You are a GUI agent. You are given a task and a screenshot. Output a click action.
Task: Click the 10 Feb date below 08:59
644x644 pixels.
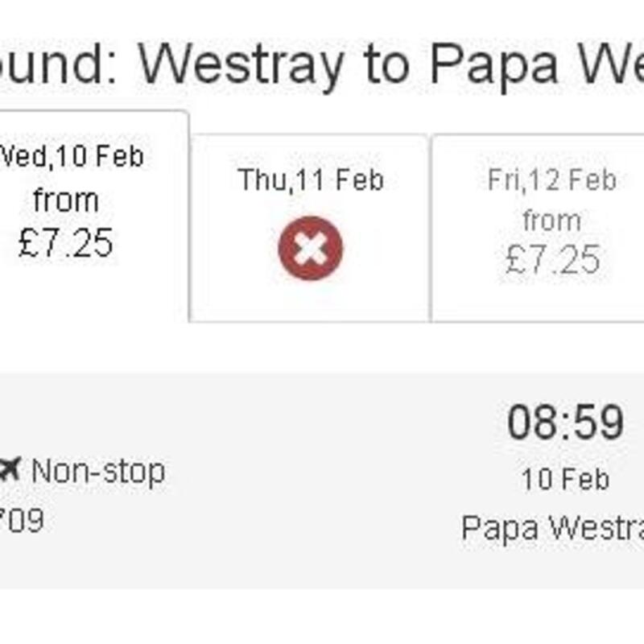click(565, 479)
